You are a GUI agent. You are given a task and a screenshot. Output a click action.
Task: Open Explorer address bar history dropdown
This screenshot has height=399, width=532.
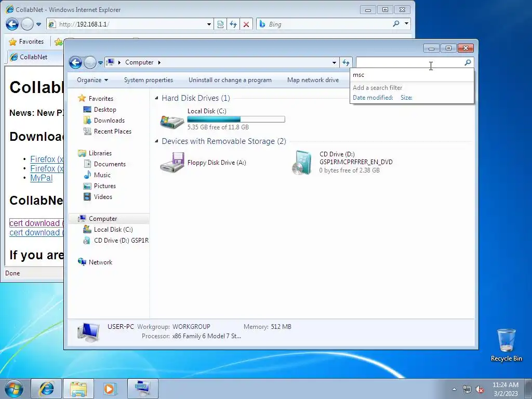pyautogui.click(x=334, y=62)
